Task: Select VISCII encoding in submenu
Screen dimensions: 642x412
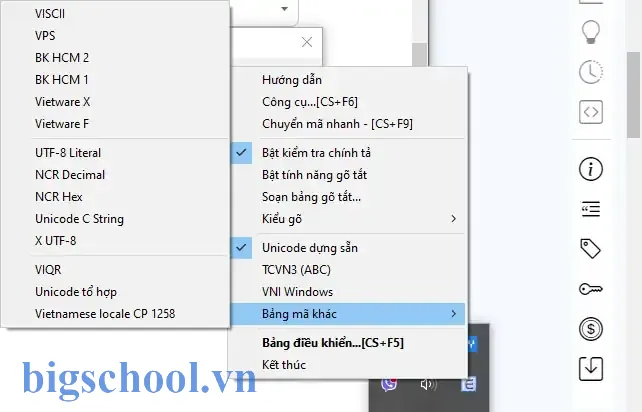Action: click(115, 14)
